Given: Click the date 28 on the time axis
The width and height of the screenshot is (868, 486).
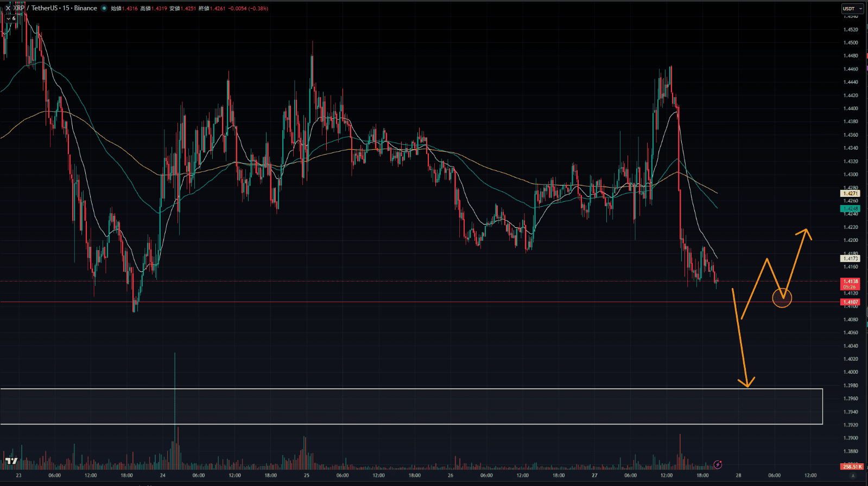Looking at the screenshot, I should (x=738, y=476).
